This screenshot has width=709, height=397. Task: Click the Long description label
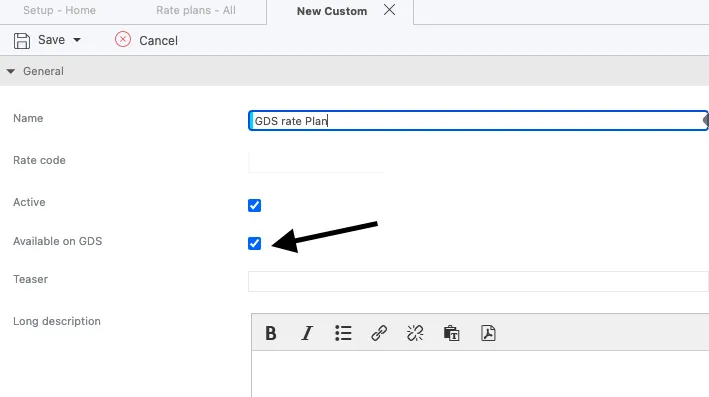coord(57,321)
